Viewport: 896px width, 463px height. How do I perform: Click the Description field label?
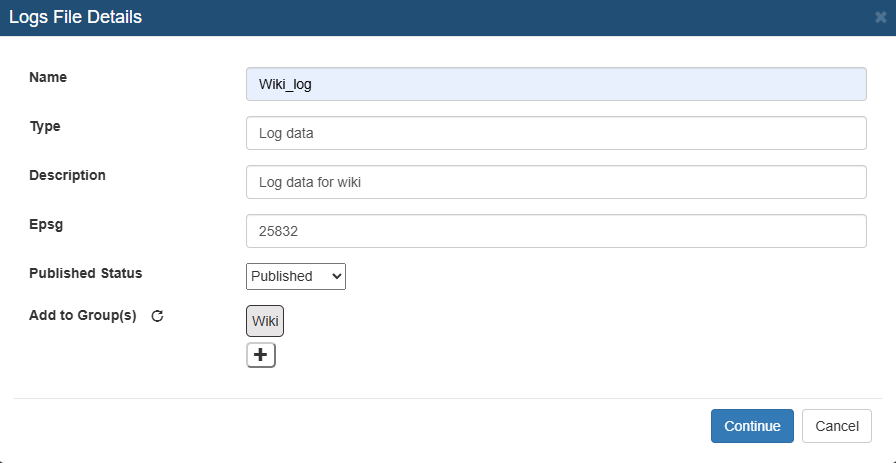(67, 175)
